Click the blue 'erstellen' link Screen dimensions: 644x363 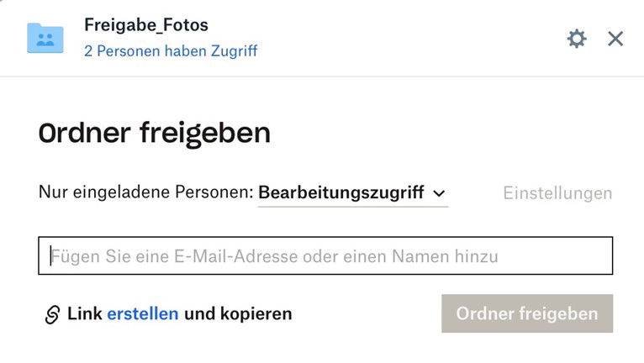point(142,314)
